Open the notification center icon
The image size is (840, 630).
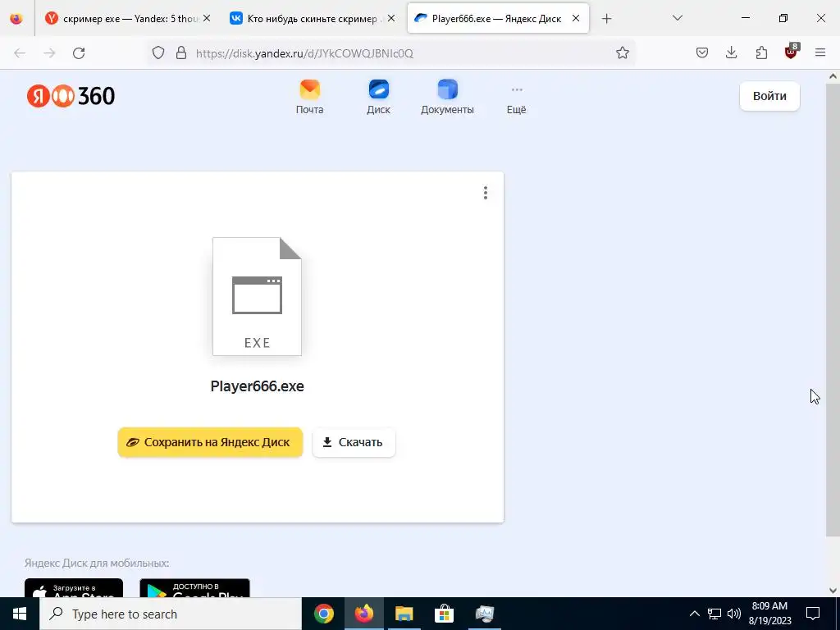click(x=813, y=614)
